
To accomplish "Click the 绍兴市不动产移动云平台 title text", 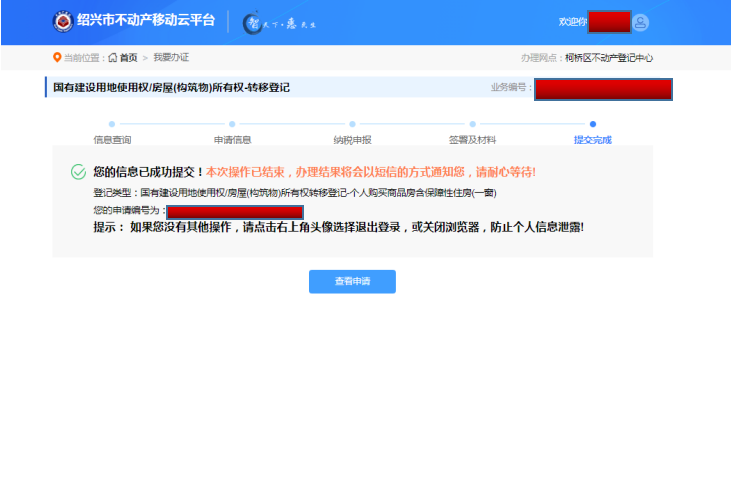I will (146, 20).
